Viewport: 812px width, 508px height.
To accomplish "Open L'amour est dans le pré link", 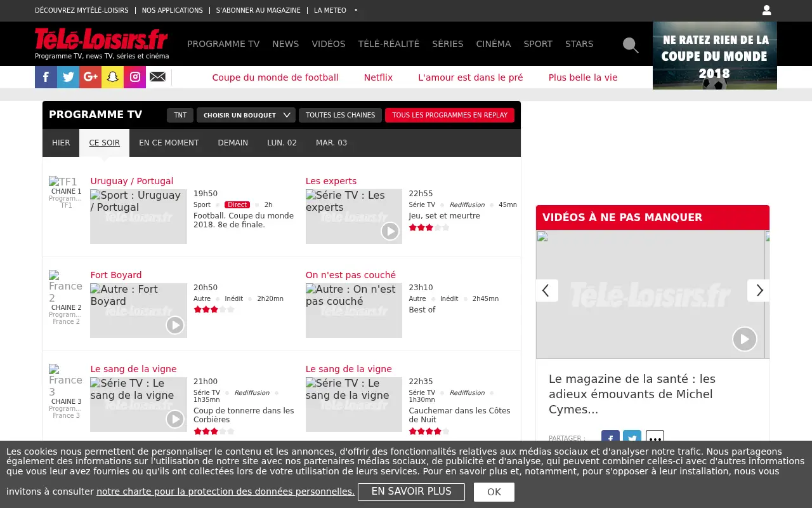I will tap(471, 77).
